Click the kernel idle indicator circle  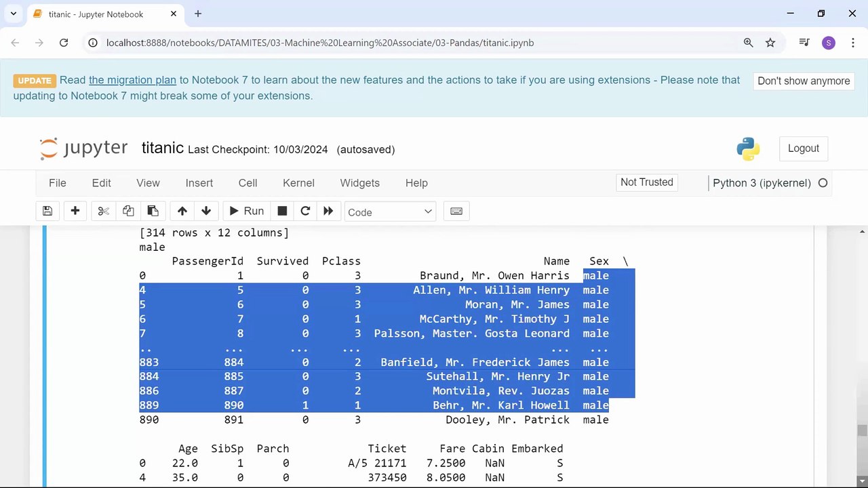pos(823,183)
